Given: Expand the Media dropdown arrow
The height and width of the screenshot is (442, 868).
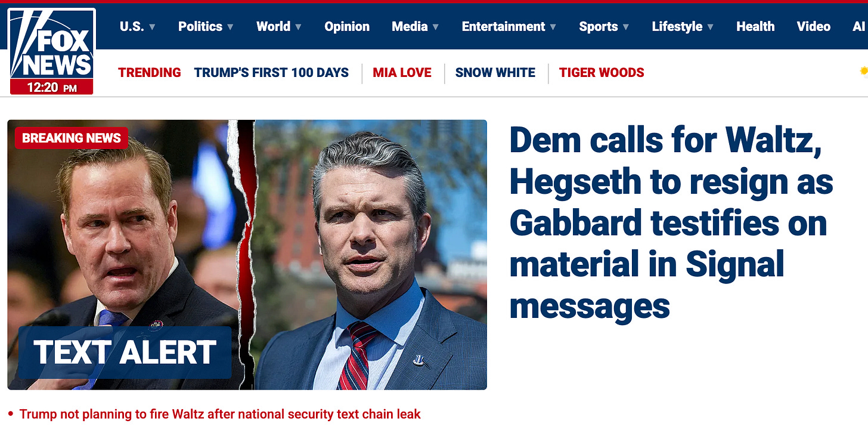Looking at the screenshot, I should coord(436,27).
